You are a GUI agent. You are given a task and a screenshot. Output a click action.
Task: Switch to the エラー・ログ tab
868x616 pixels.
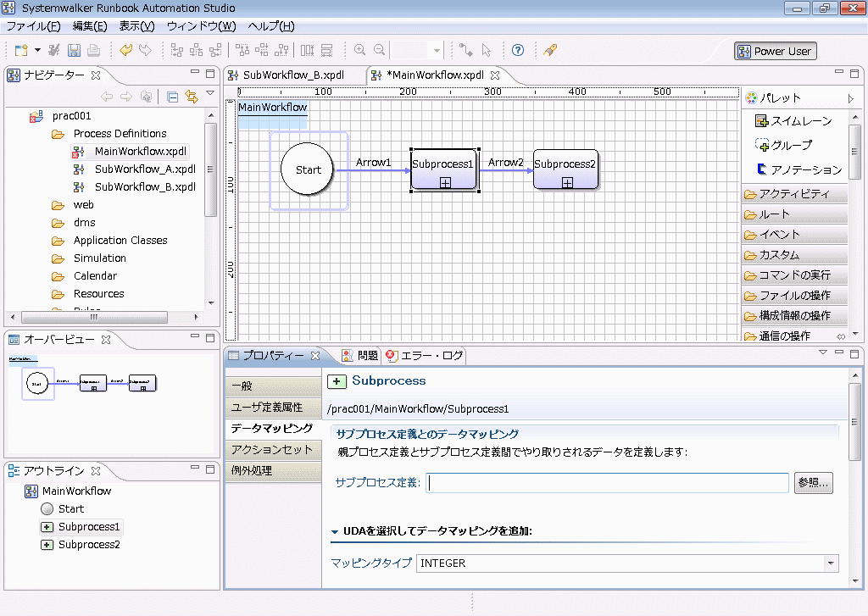tap(425, 355)
